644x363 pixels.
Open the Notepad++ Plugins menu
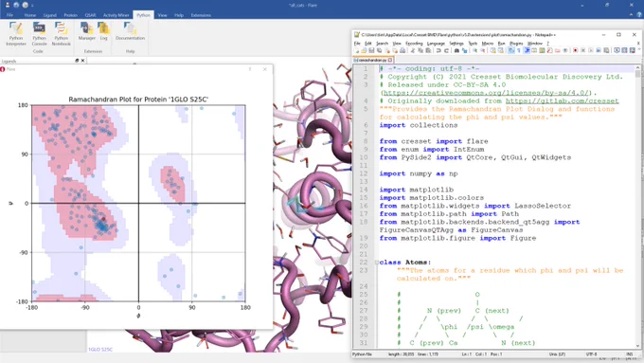pyautogui.click(x=516, y=44)
